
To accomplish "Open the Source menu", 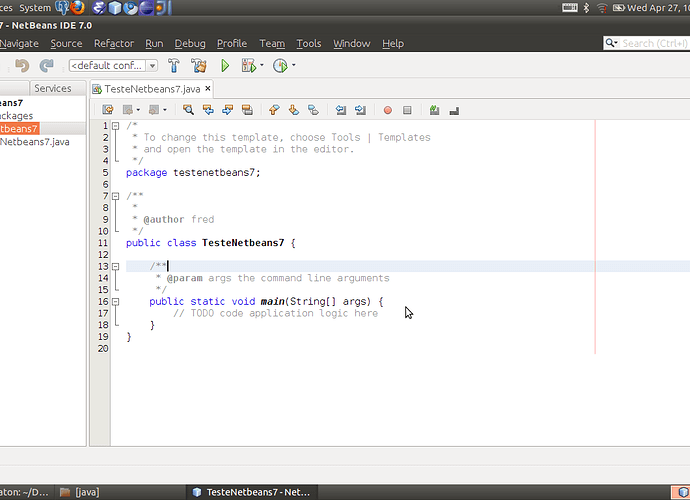I will [x=66, y=44].
